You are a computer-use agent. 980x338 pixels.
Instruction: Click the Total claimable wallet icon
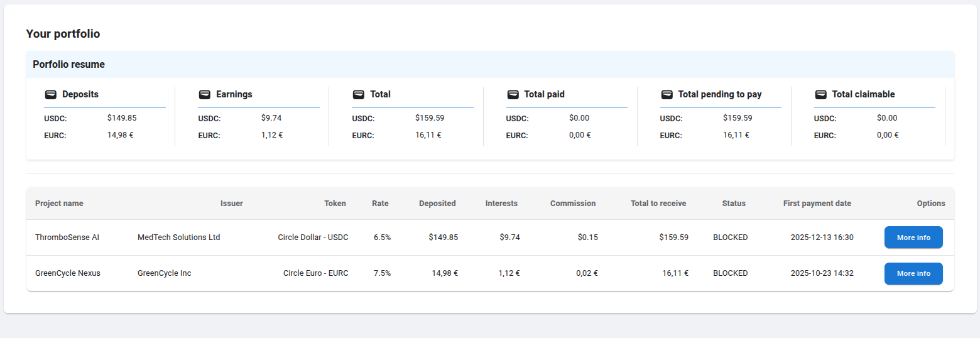click(x=820, y=95)
